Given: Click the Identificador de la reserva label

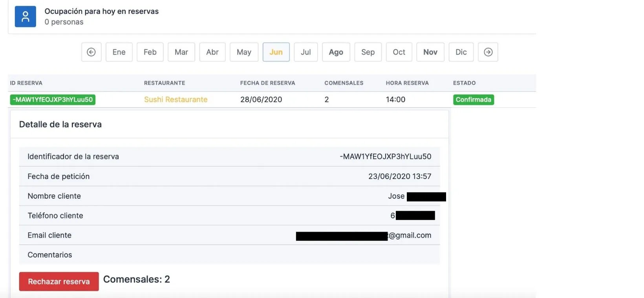Looking at the screenshot, I should (73, 157).
